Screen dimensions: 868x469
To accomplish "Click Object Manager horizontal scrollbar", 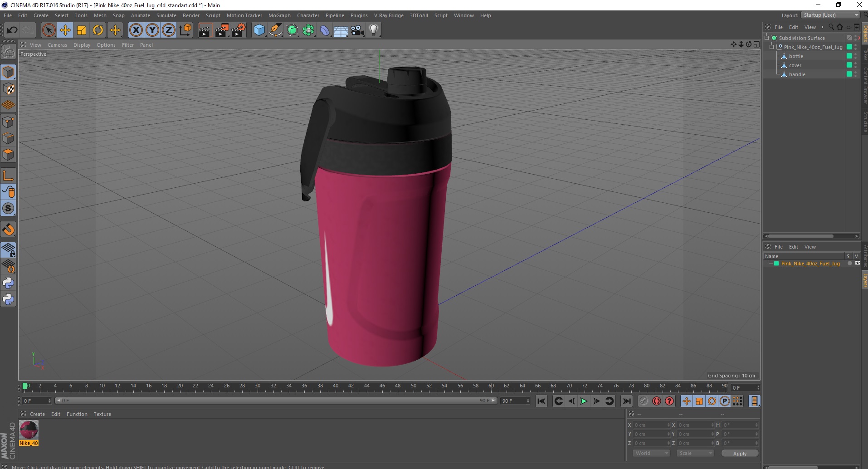I will (801, 236).
